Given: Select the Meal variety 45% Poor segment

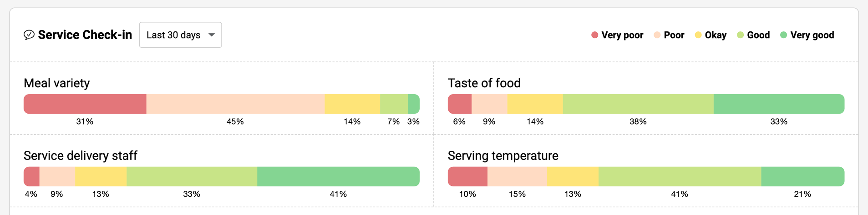Looking at the screenshot, I should click(x=235, y=104).
